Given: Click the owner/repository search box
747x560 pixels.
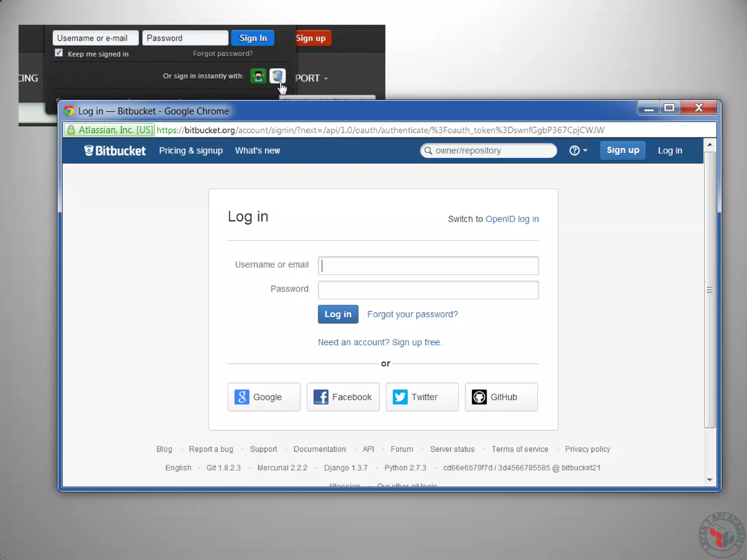Looking at the screenshot, I should pyautogui.click(x=489, y=151).
